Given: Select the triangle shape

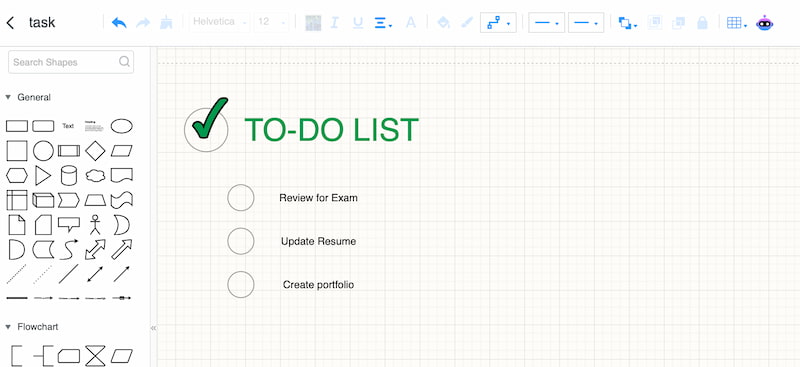Looking at the screenshot, I should coord(43,176).
